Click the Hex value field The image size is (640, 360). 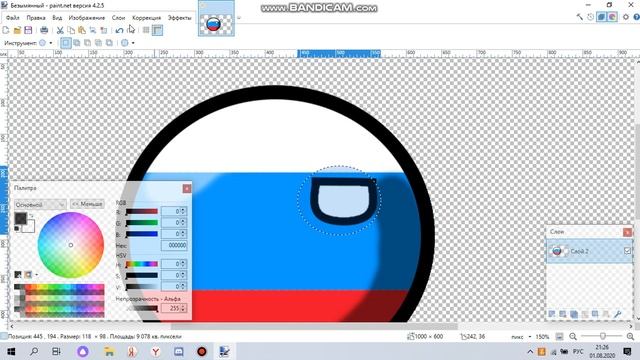[174, 245]
